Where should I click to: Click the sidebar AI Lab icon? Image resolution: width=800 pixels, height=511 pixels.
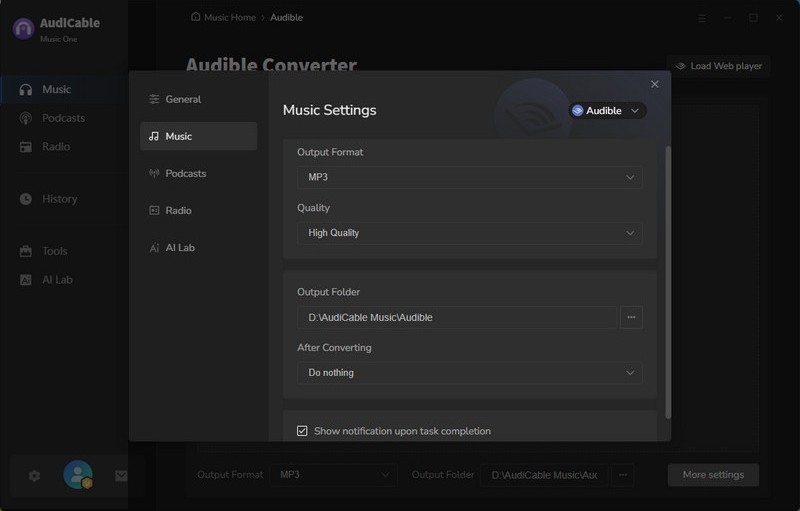click(x=26, y=279)
